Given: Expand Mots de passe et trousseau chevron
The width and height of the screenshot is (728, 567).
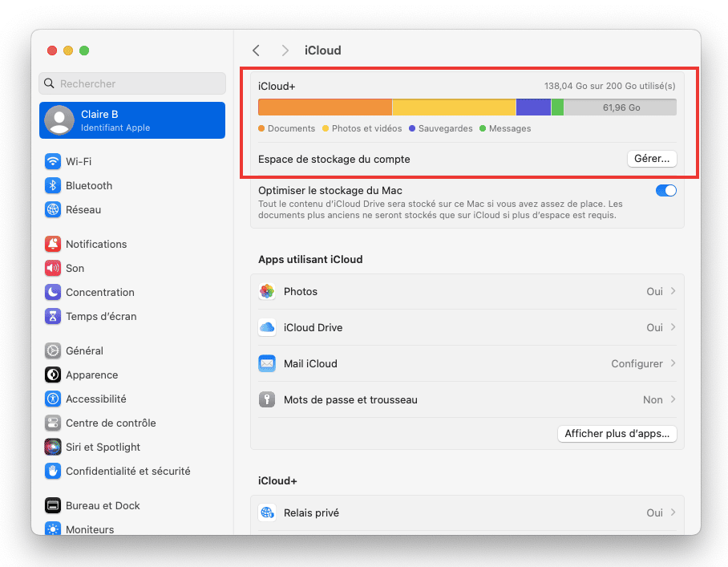Looking at the screenshot, I should 673,399.
